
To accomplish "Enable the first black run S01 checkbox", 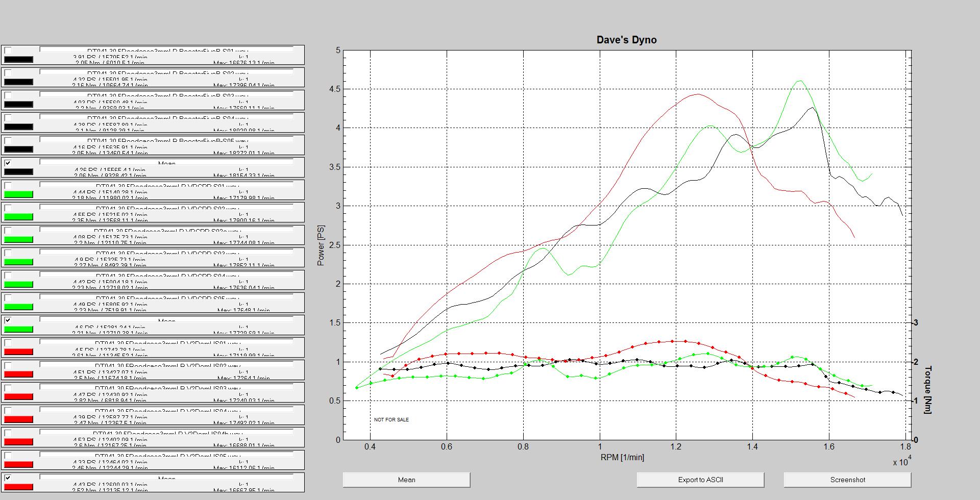I will click(8, 51).
